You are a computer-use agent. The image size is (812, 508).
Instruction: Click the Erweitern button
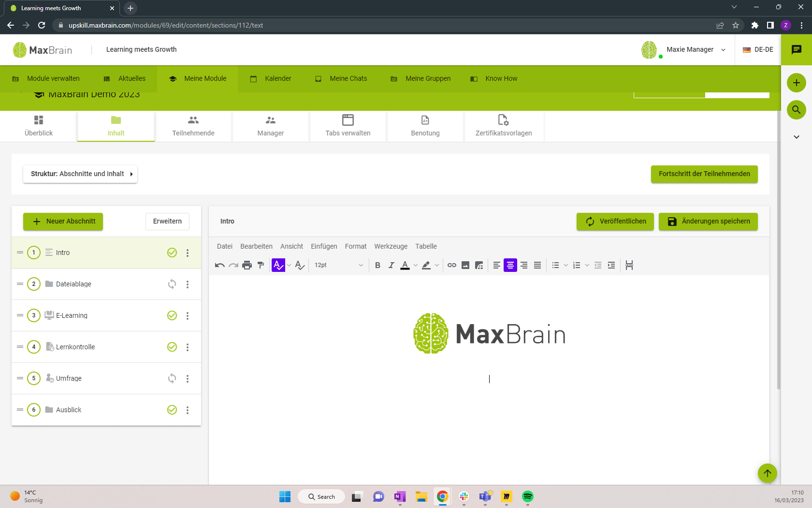[167, 222]
